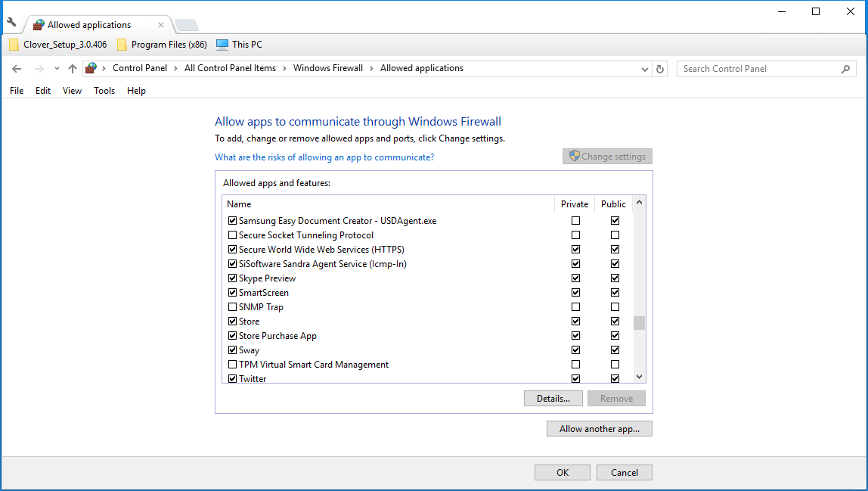Expand chevron after All Control Panel Items
Viewport: 868px width, 491px height.
(x=284, y=68)
